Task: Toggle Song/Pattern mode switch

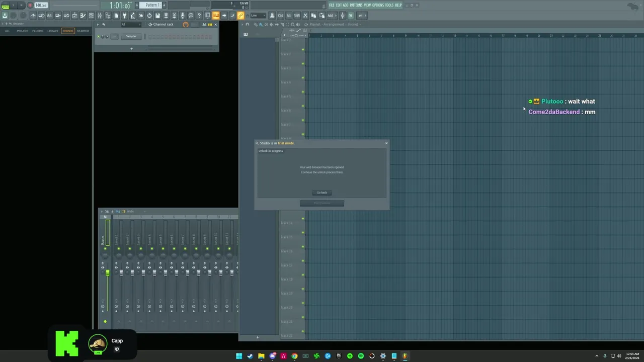Action: (6, 6)
